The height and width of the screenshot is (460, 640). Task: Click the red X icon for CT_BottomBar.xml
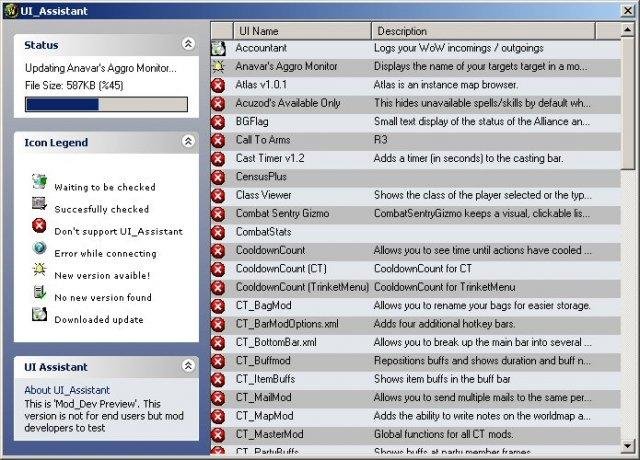[x=218, y=343]
